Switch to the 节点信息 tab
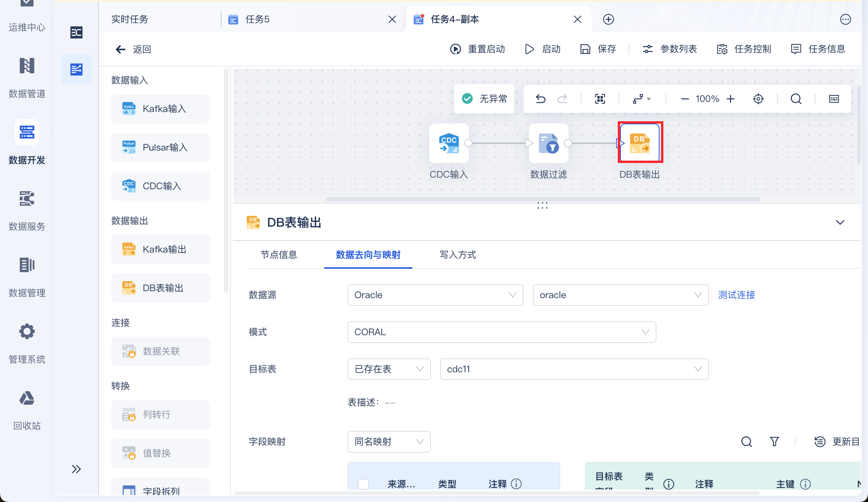The image size is (868, 502). point(279,255)
